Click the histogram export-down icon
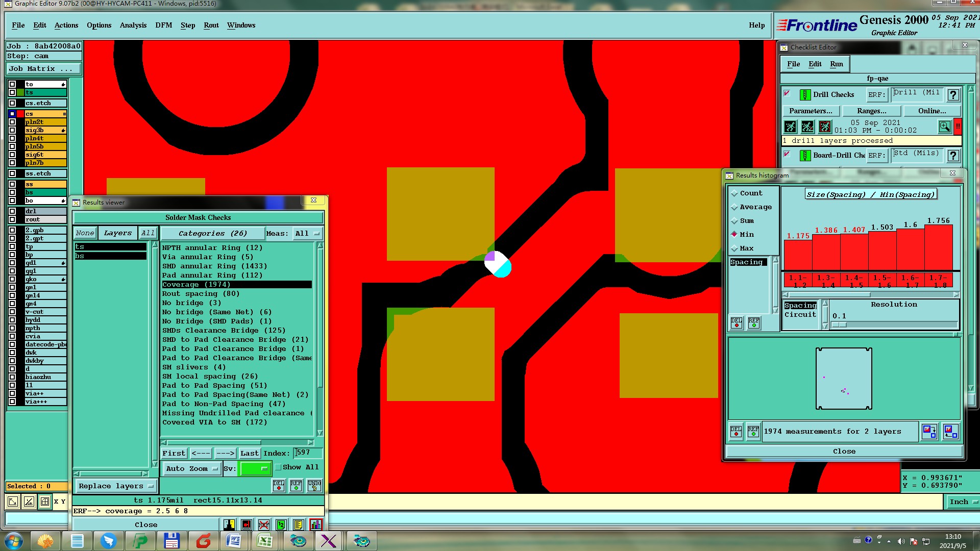 pos(929,432)
